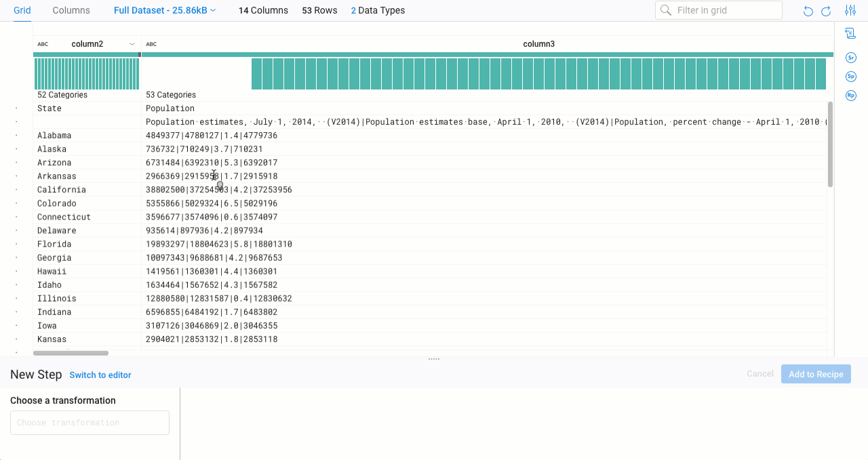Image resolution: width=868 pixels, height=460 pixels.
Task: Click the vertical scrollbar of the grid
Action: point(830,144)
